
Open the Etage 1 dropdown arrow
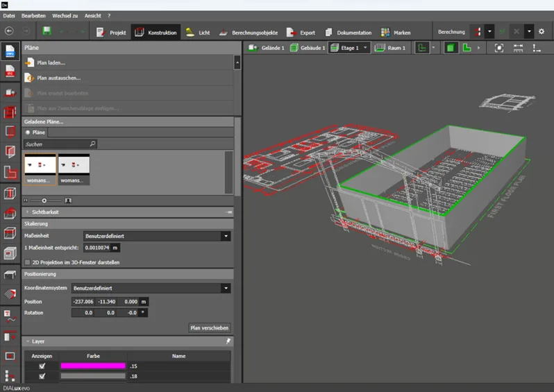365,48
